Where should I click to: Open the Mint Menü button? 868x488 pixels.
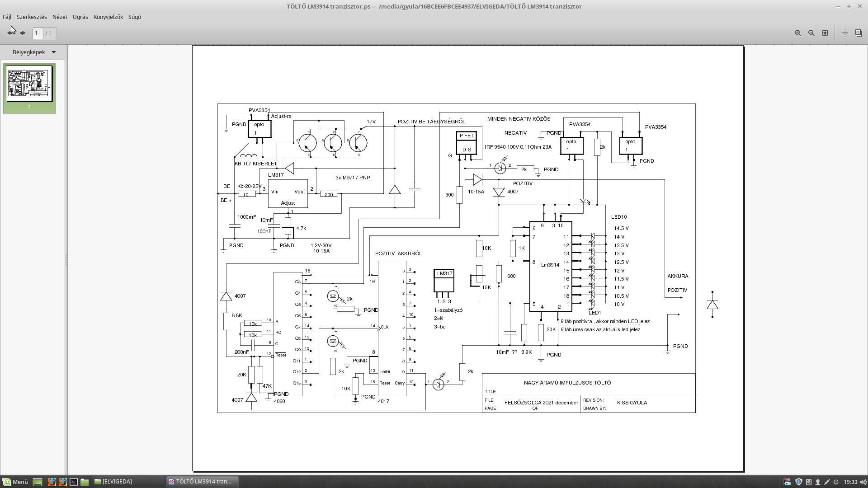coord(15,482)
